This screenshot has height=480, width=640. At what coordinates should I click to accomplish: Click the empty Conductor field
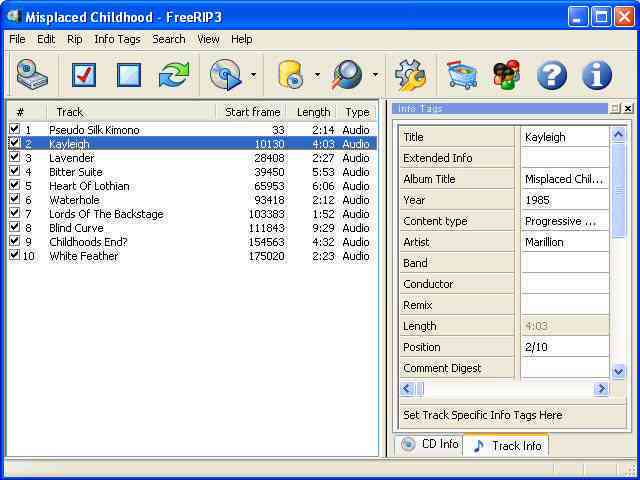(x=565, y=284)
